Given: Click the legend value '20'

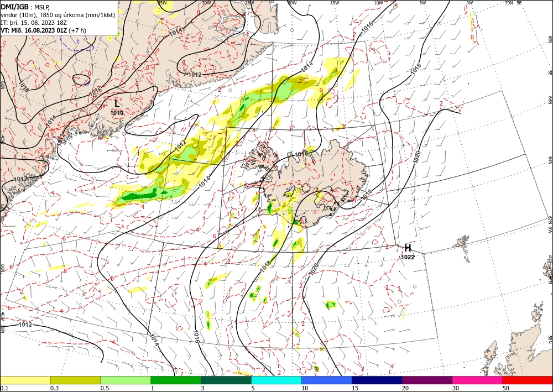Looking at the screenshot, I should pyautogui.click(x=405, y=388).
